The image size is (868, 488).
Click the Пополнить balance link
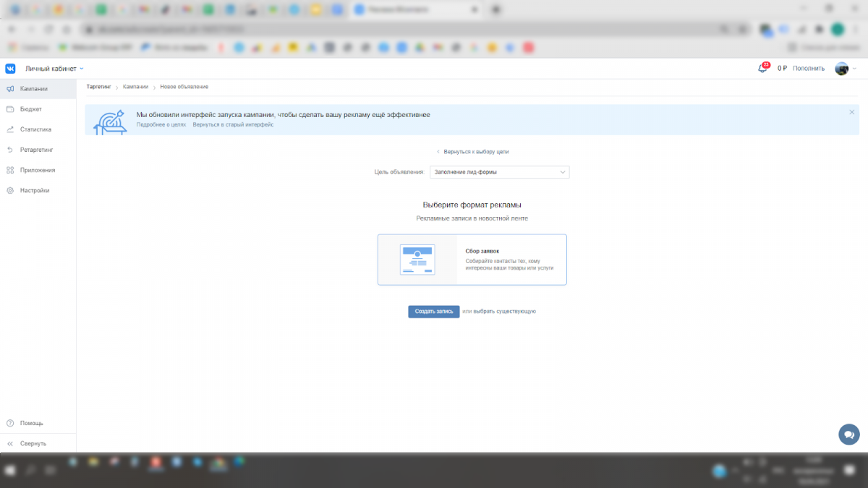click(808, 69)
